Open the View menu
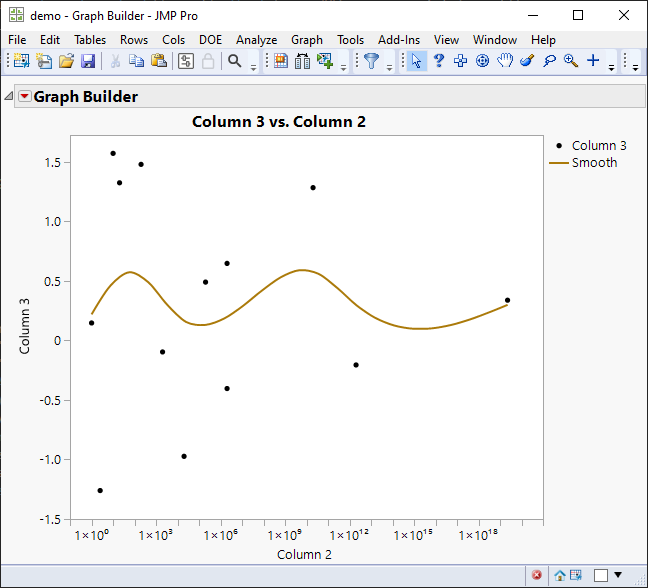Screen dimensions: 648x588 point(446,40)
